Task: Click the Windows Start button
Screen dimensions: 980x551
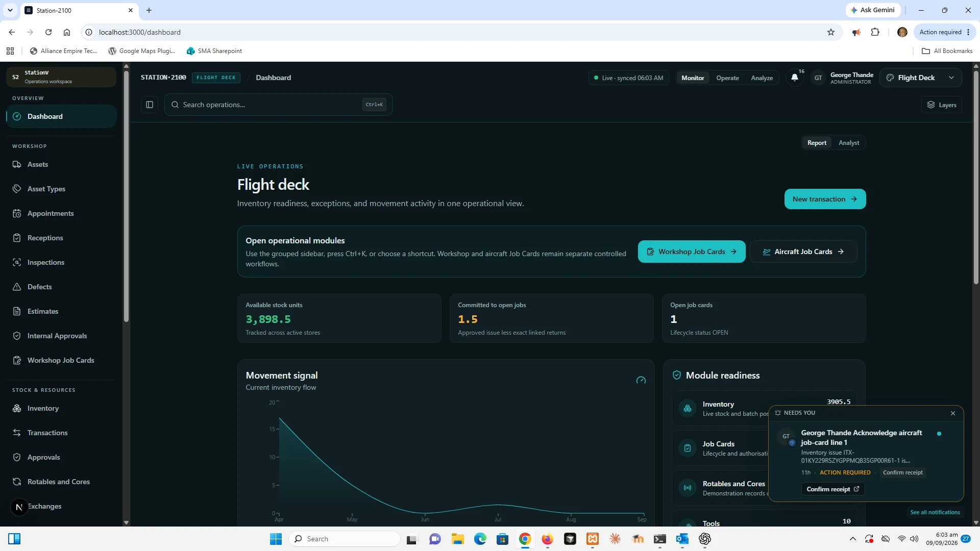Action: (x=276, y=539)
